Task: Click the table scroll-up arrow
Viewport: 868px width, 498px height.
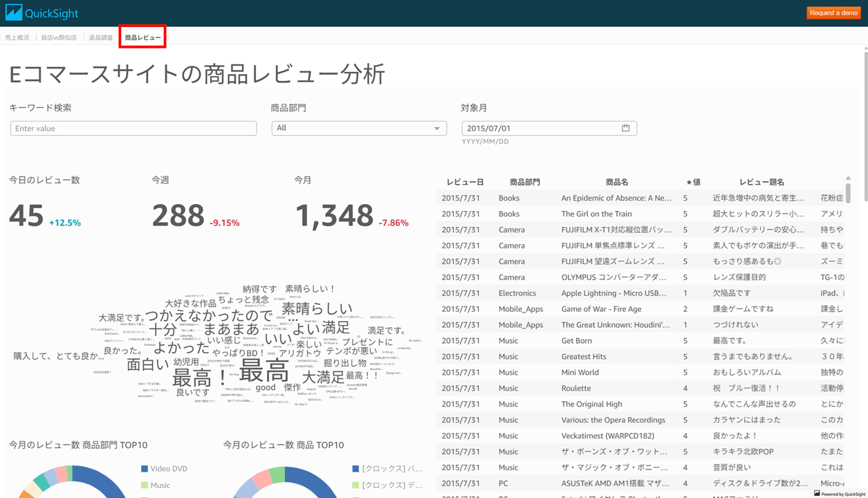Action: (848, 178)
